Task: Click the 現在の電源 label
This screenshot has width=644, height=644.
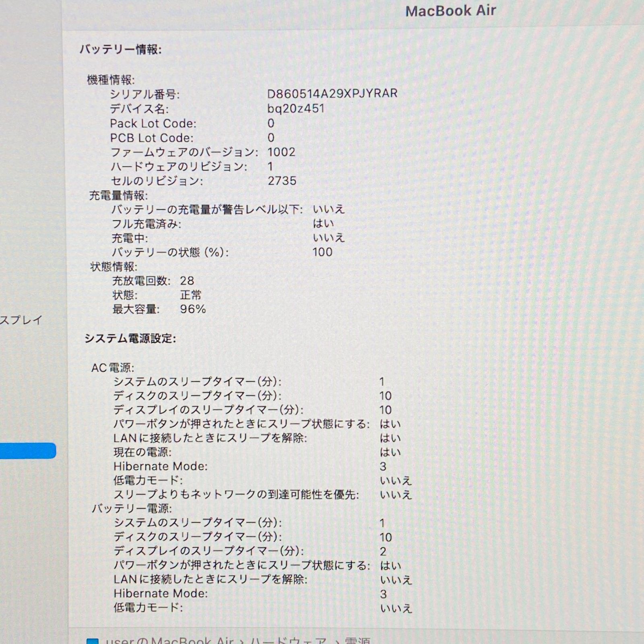Action: point(142,452)
